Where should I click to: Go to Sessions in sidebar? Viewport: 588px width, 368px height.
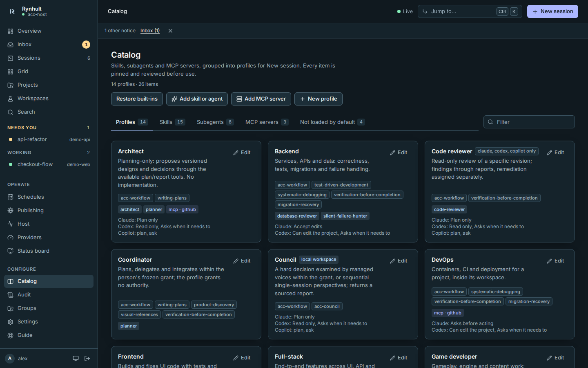(49, 58)
